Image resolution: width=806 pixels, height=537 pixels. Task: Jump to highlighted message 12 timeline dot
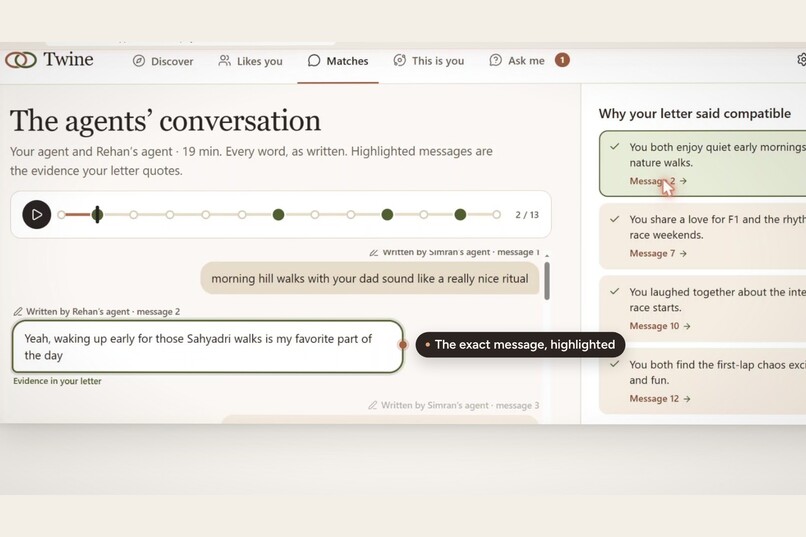click(x=460, y=214)
